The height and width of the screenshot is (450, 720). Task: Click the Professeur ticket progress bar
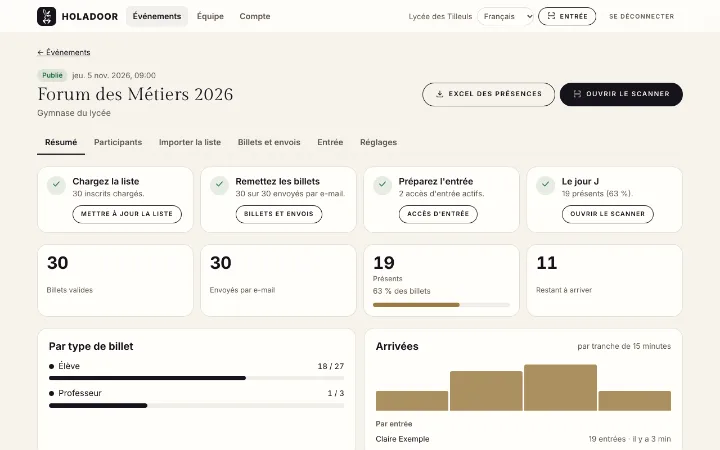[x=197, y=406]
